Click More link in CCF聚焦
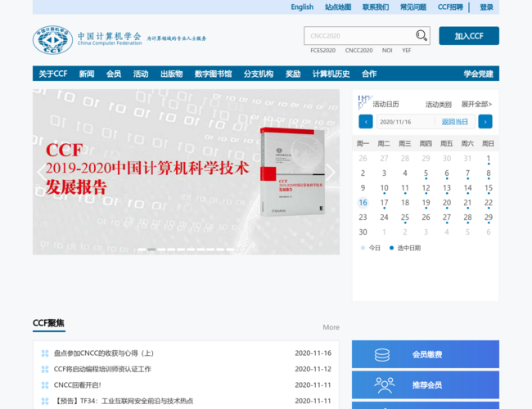The image size is (532, 409). click(x=331, y=327)
